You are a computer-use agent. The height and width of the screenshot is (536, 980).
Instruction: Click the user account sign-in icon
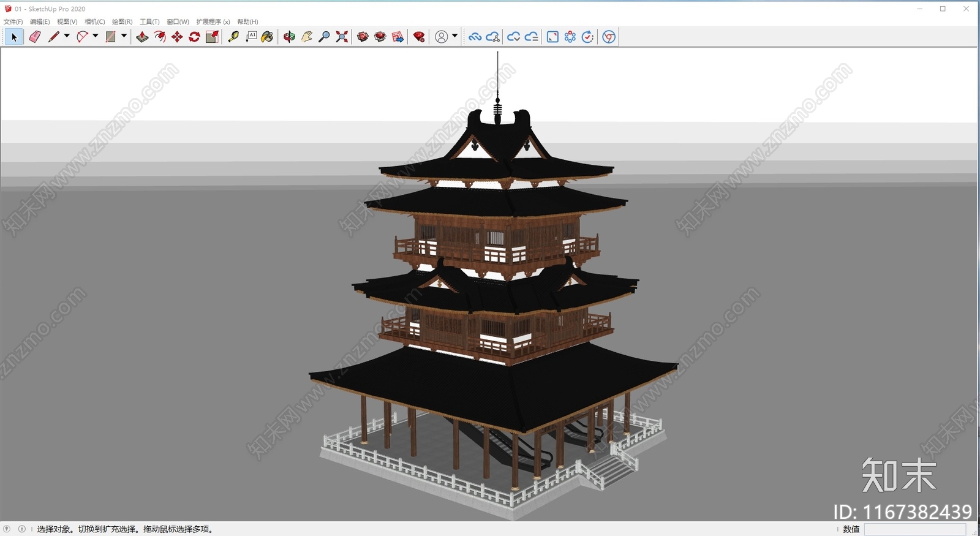pos(441,37)
